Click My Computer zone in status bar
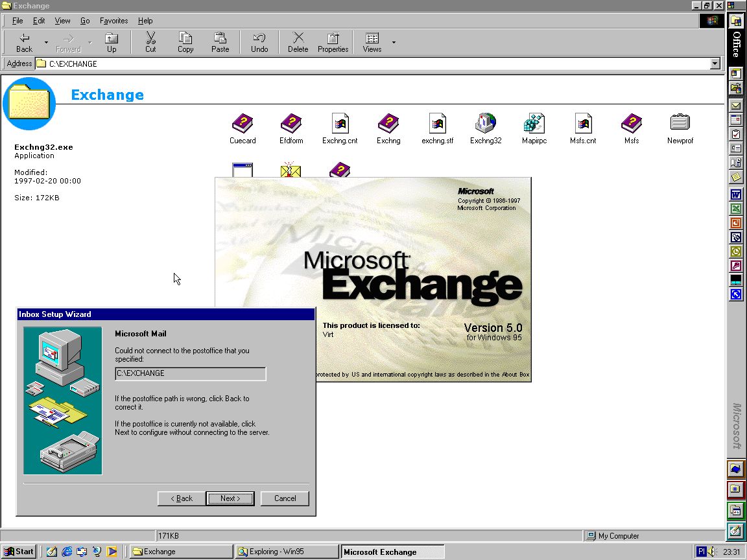 654,536
